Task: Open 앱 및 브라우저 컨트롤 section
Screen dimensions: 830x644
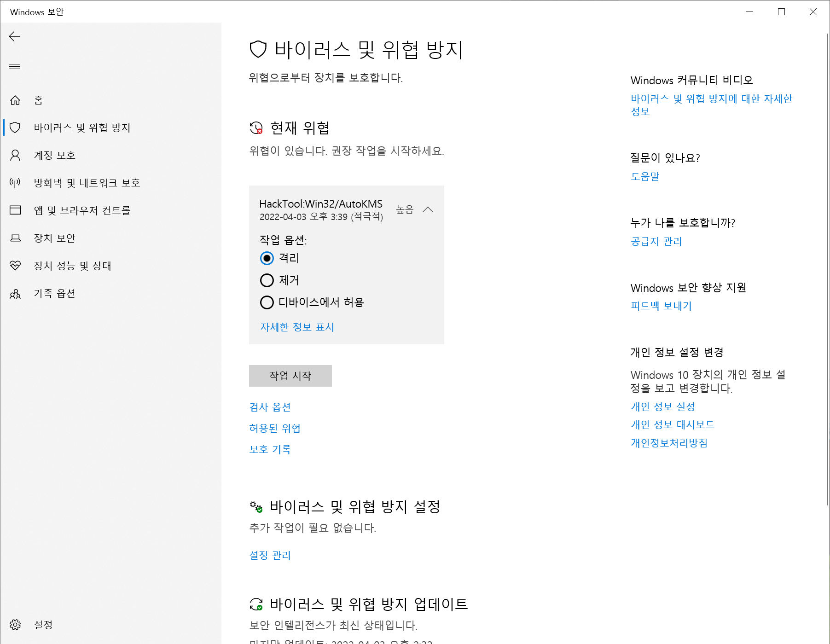Action: click(111, 210)
